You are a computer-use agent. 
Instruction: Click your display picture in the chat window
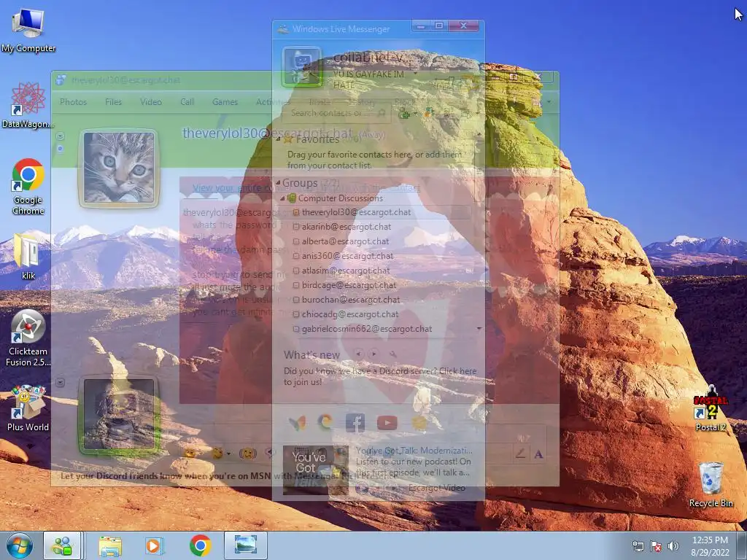click(119, 414)
